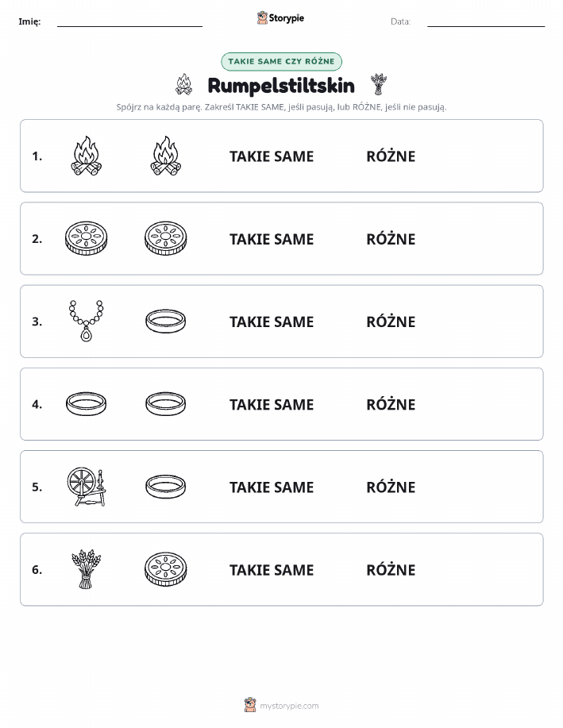563x728 pixels.
Task: Click the left campfire icon in row 1
Action: (x=87, y=156)
